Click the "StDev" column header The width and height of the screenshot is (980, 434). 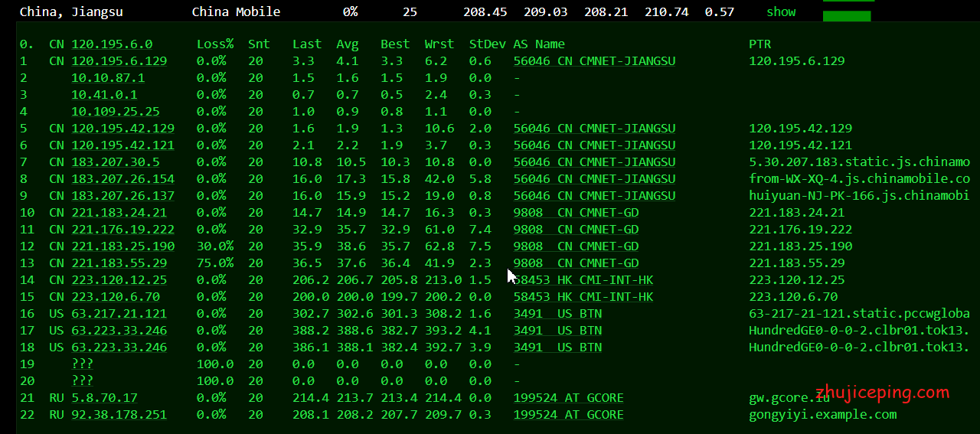tap(487, 44)
